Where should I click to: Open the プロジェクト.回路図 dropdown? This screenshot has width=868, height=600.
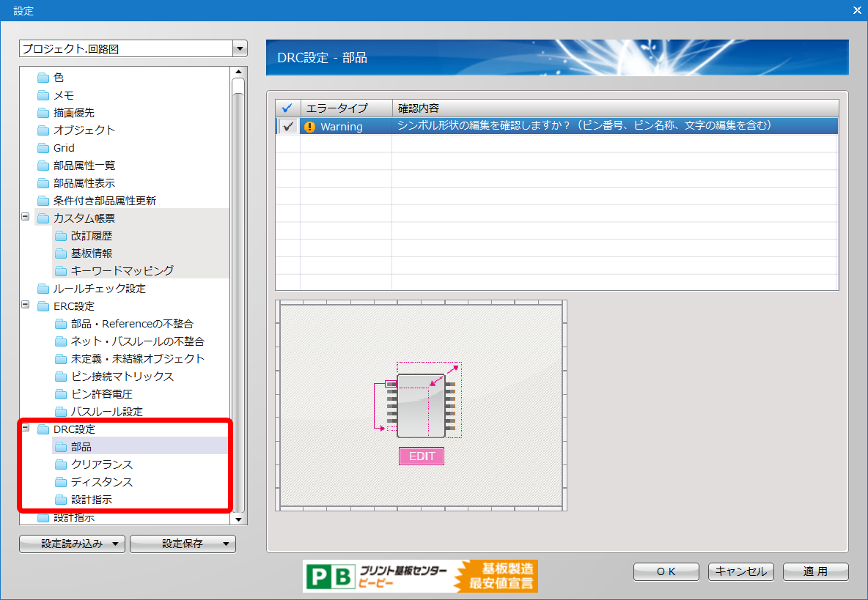pyautogui.click(x=239, y=49)
